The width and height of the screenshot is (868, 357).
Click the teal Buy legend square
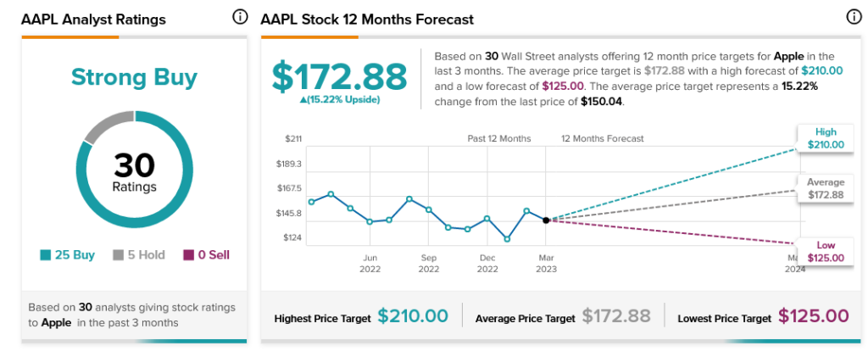pyautogui.click(x=46, y=255)
